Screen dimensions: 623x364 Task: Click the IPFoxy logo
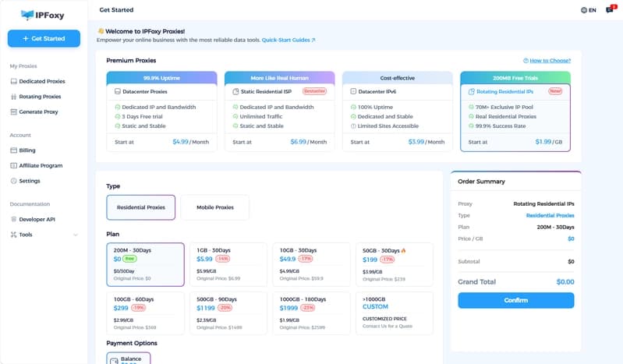43,15
